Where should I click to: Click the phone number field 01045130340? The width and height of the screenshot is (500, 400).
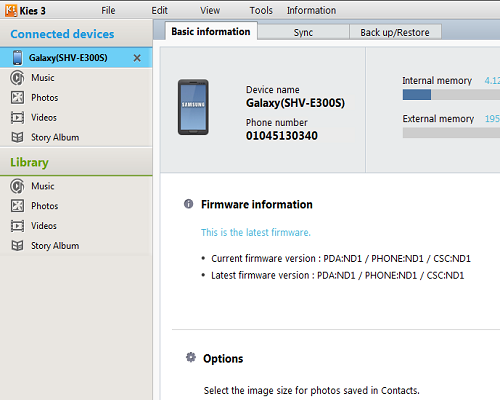click(282, 136)
